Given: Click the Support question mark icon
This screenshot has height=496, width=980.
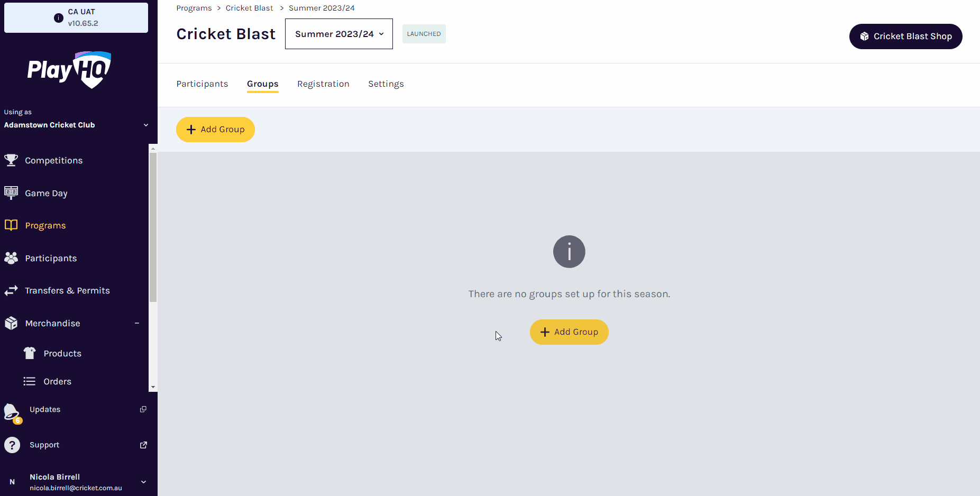Looking at the screenshot, I should 12,445.
